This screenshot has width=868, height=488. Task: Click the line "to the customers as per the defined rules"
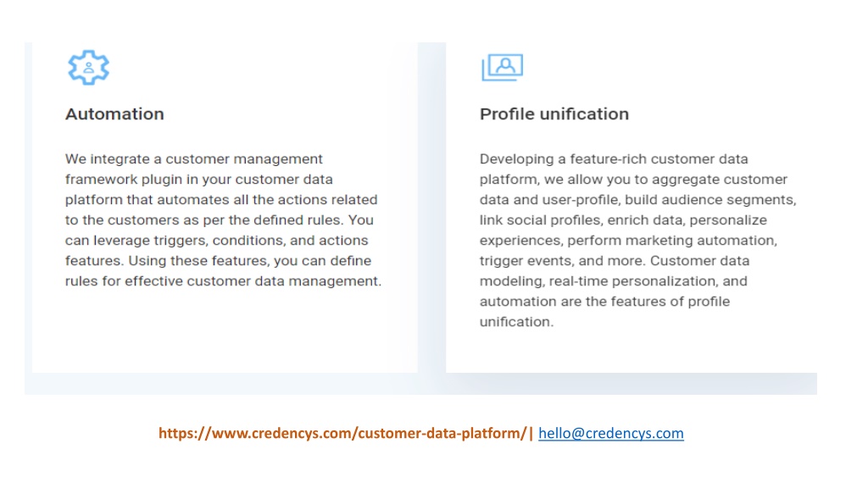pos(220,220)
